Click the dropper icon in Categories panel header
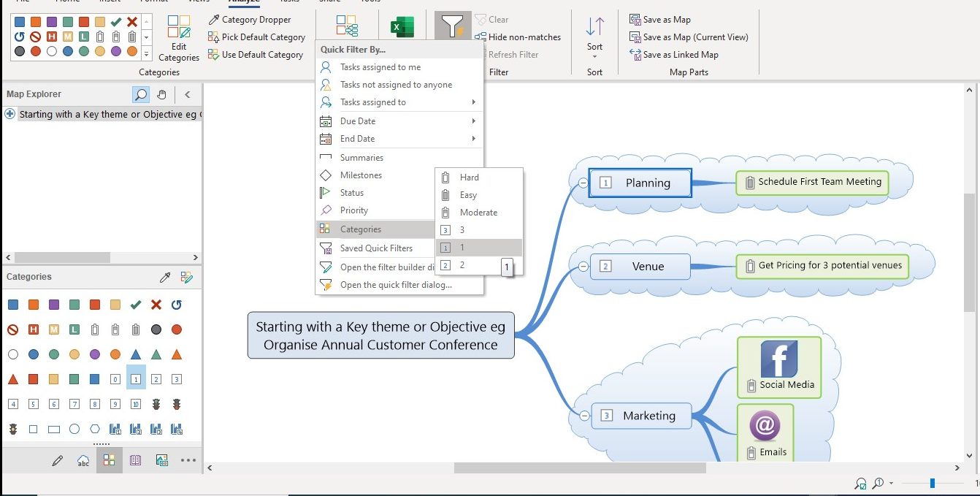 166,278
